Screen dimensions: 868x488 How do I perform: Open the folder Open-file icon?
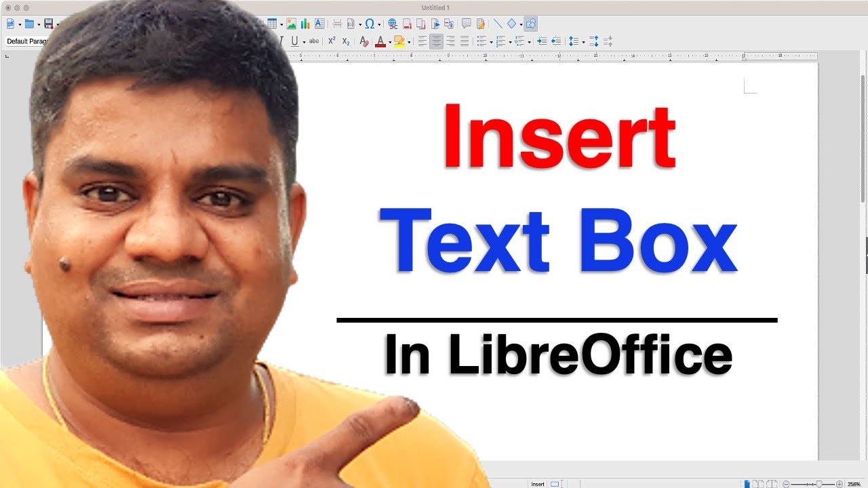(x=29, y=24)
